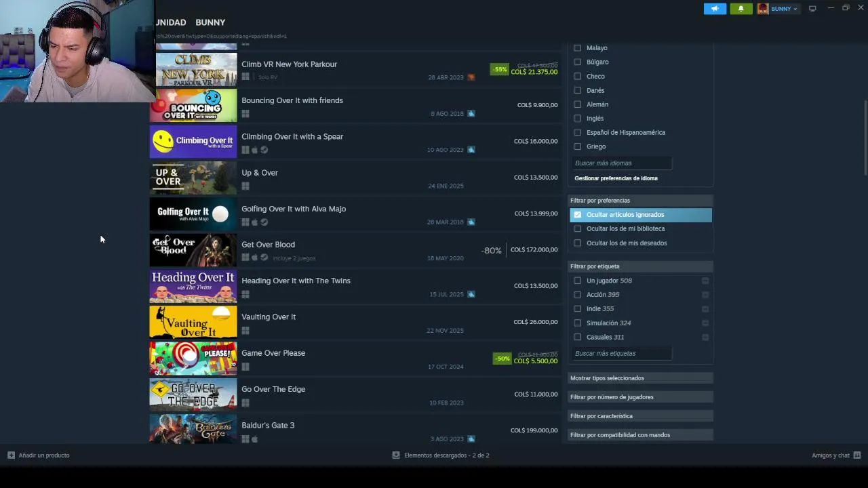This screenshot has width=868, height=488.
Task: Click the Windows icon under Up & Over
Action: (x=245, y=186)
